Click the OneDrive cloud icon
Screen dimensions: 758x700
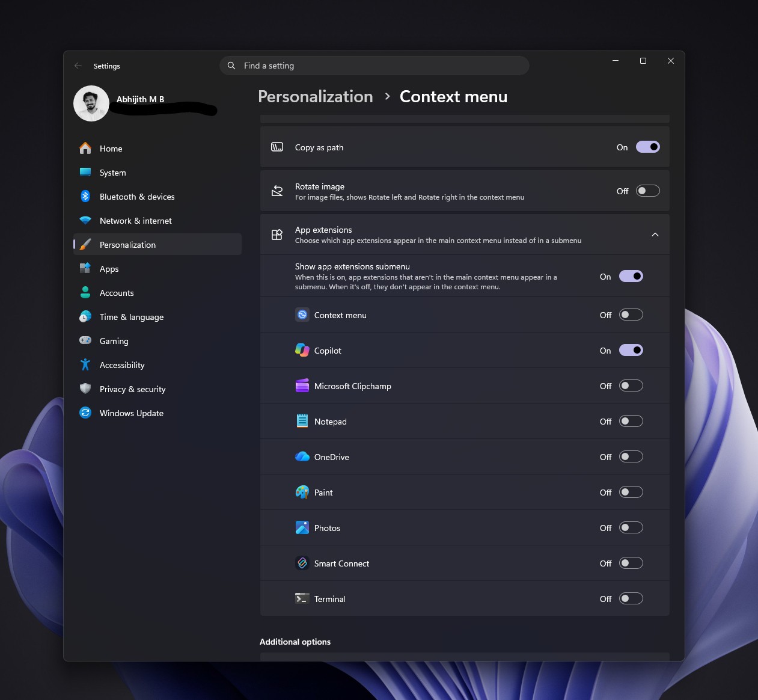pyautogui.click(x=302, y=456)
